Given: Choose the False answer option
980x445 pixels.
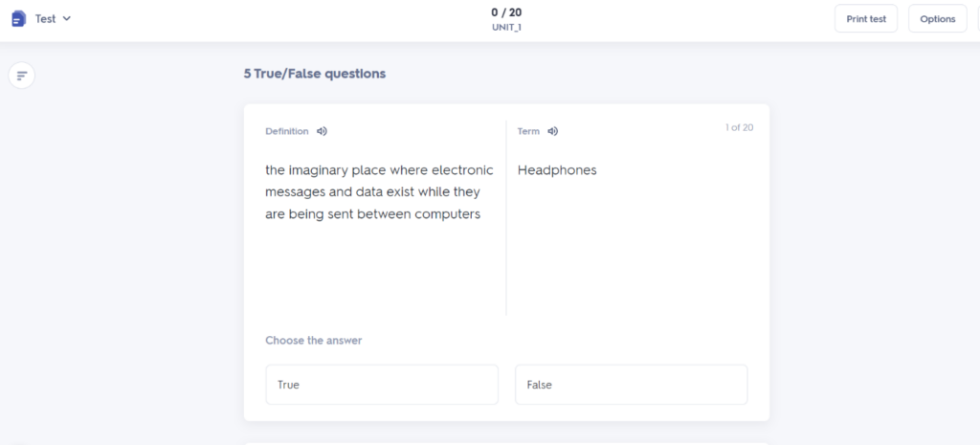Looking at the screenshot, I should [x=631, y=385].
